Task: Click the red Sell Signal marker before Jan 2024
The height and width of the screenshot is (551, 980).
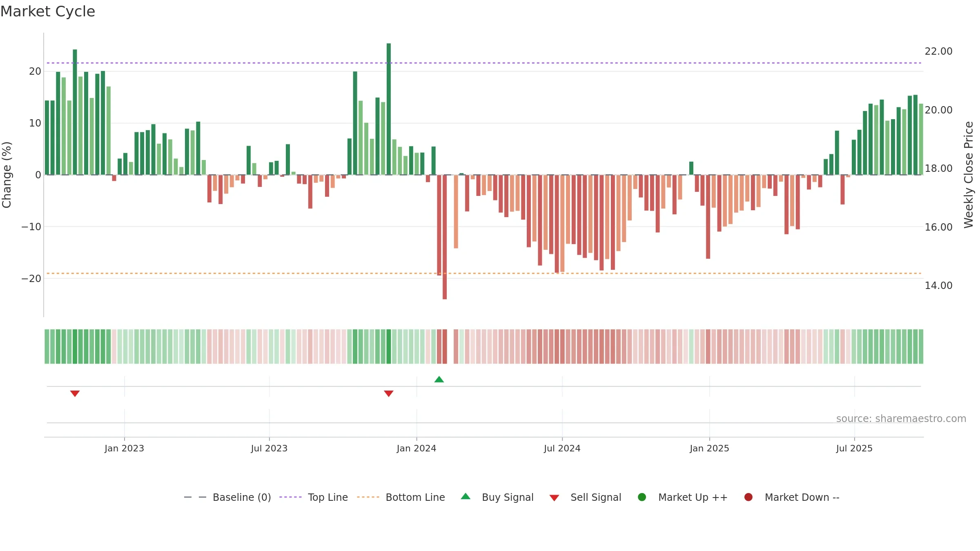Action: [x=389, y=393]
